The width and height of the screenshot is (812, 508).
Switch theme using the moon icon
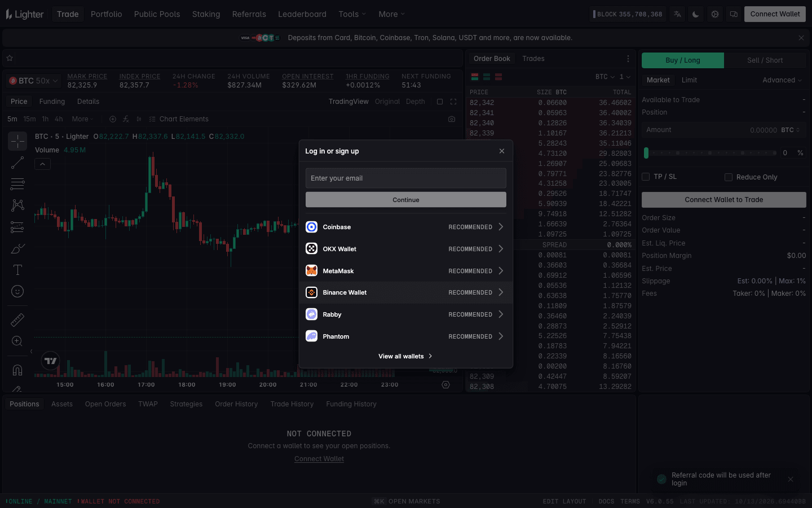tap(696, 14)
